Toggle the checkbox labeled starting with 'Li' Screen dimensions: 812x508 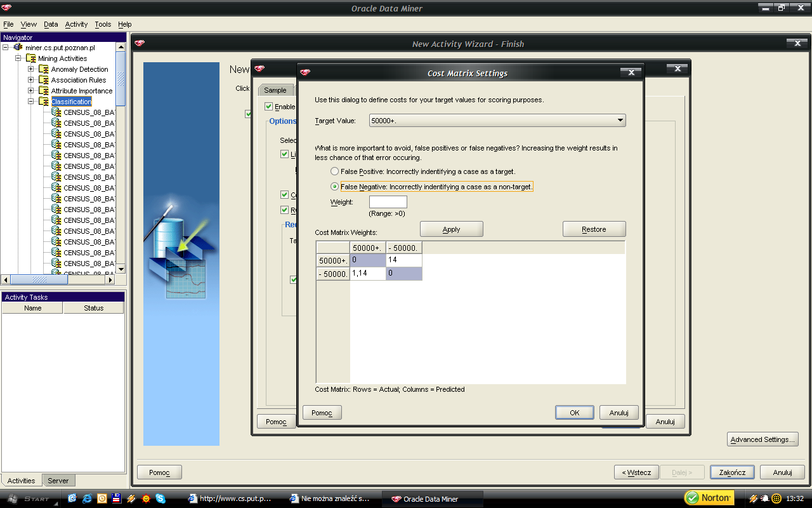(285, 154)
